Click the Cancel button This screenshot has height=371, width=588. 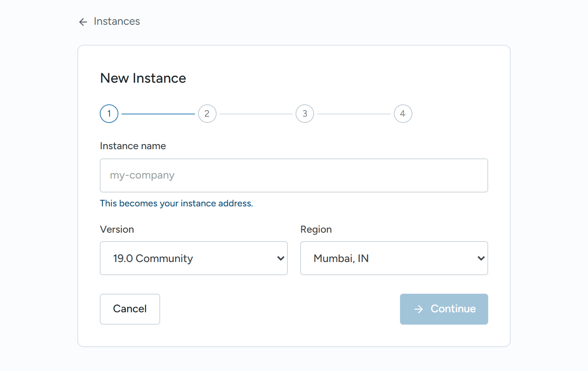tap(130, 309)
